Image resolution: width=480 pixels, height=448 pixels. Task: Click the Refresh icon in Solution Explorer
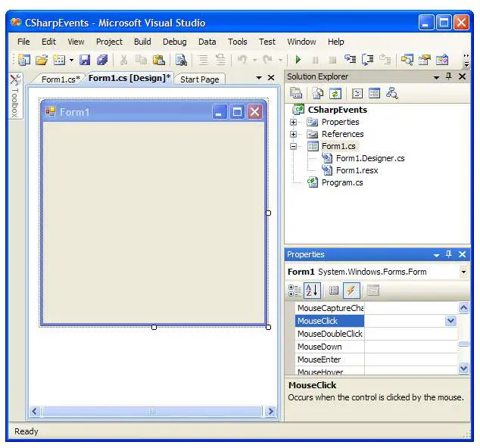[x=335, y=93]
